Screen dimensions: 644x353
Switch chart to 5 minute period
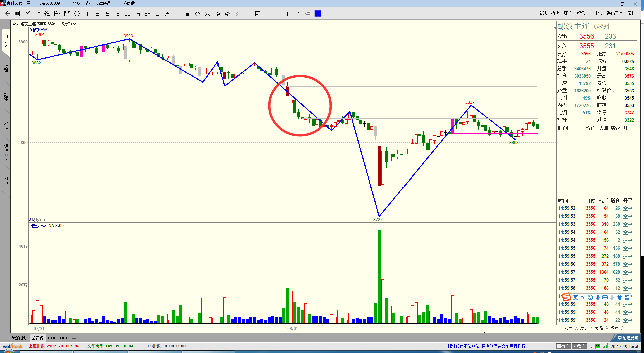pyautogui.click(x=107, y=14)
